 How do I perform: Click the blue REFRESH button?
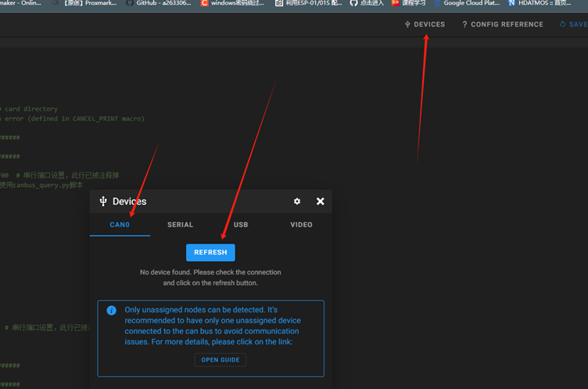pyautogui.click(x=210, y=252)
